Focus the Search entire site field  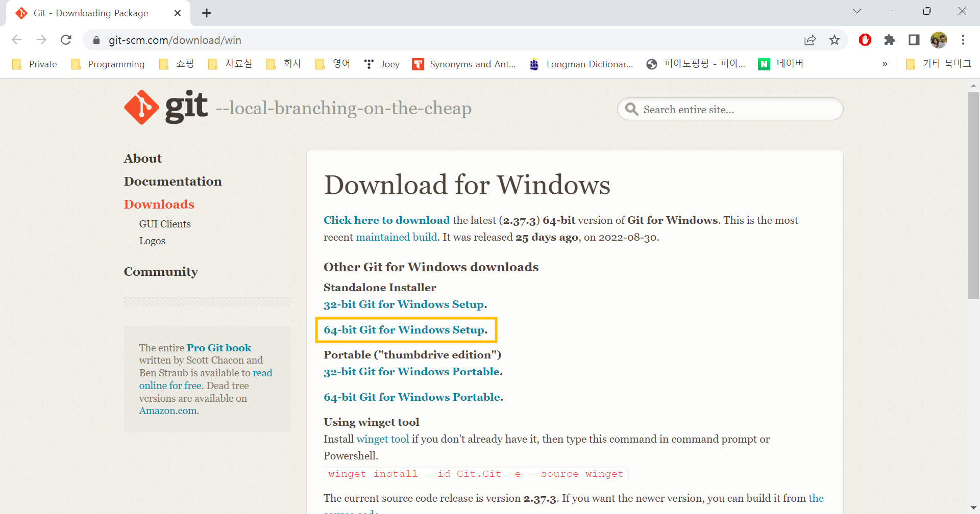click(x=730, y=109)
